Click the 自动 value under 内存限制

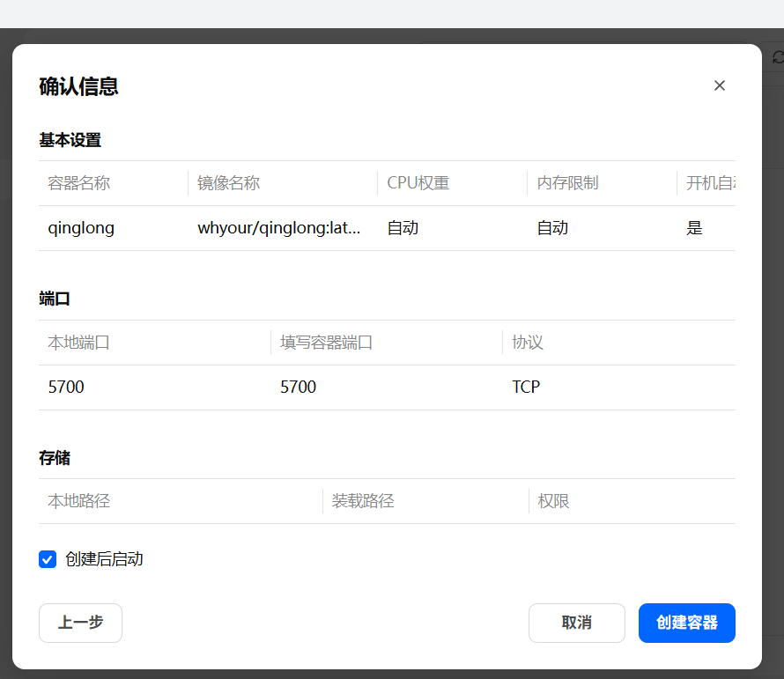click(x=552, y=228)
